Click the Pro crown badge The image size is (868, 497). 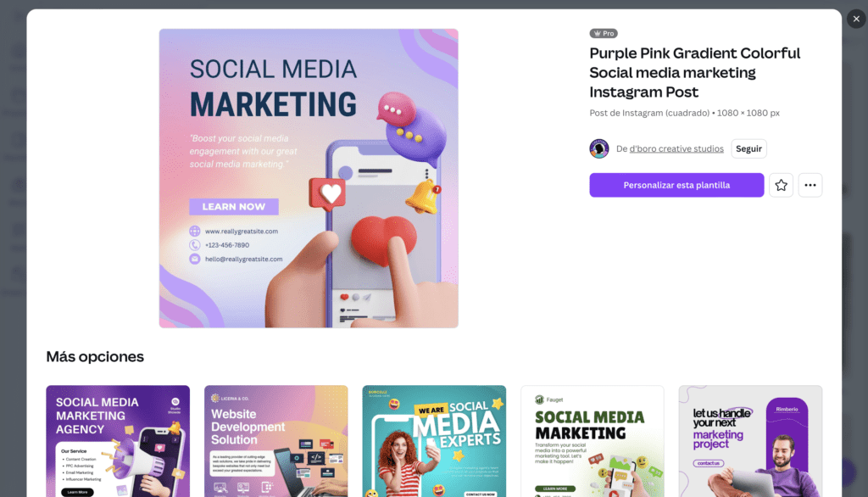tap(604, 33)
